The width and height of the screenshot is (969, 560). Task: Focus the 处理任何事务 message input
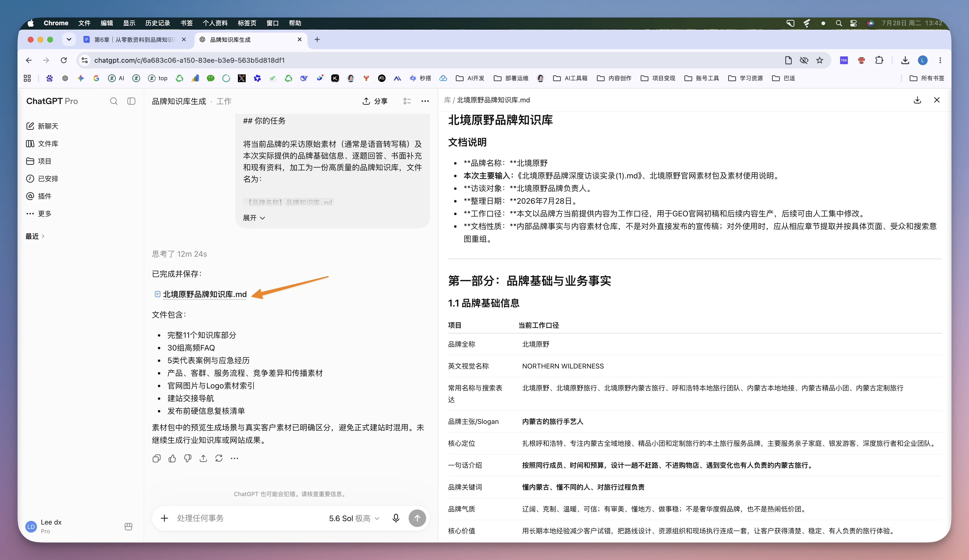point(246,518)
